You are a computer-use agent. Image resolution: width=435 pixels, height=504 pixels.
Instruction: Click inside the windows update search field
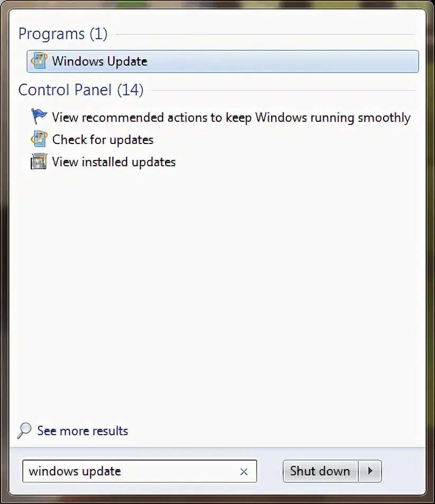139,471
